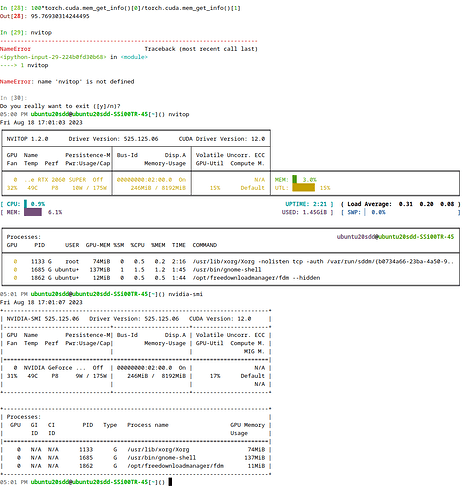The height and width of the screenshot is (500, 464).
Task: Click the output value 95.76930314244495
Action: [60, 16]
